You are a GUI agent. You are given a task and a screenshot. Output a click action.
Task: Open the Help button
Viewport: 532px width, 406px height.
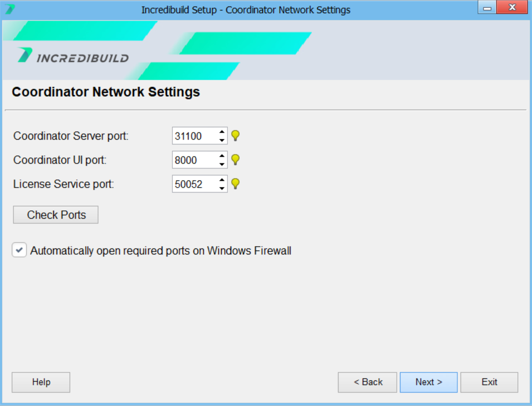41,382
